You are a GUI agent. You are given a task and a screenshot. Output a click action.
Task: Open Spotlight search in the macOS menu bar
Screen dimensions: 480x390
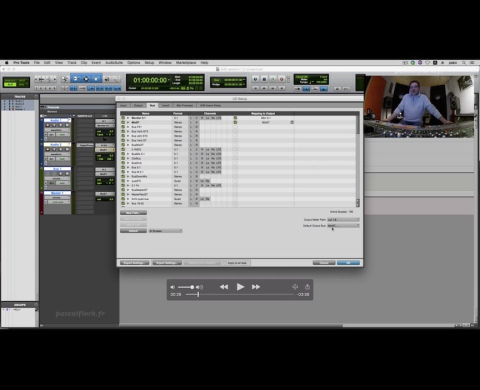[463, 63]
